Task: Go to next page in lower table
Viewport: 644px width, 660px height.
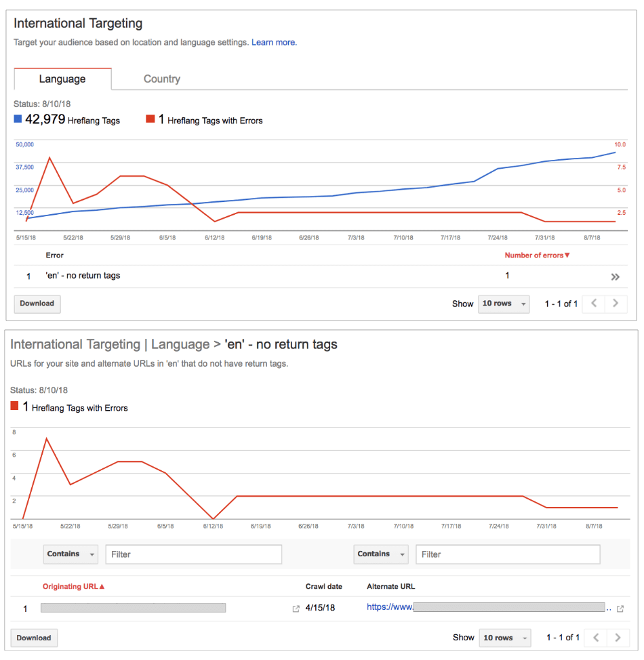Action: [618, 638]
